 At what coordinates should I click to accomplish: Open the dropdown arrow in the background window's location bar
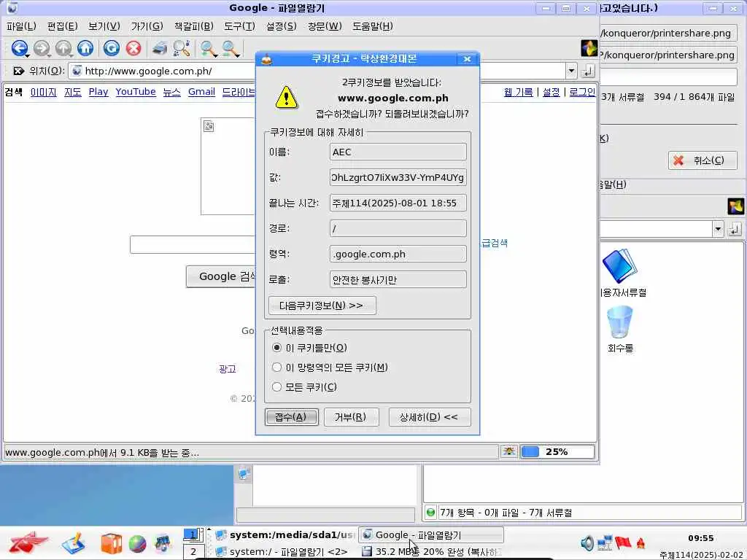click(718, 229)
